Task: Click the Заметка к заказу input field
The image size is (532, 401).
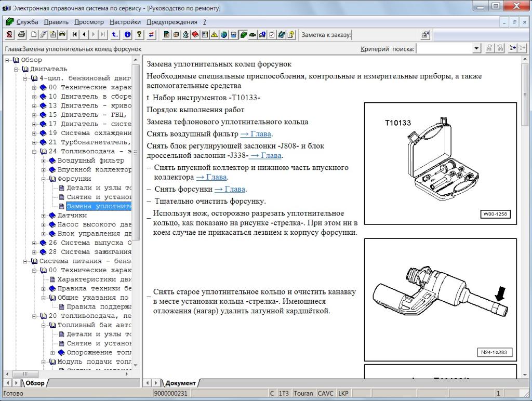Action: [385, 35]
